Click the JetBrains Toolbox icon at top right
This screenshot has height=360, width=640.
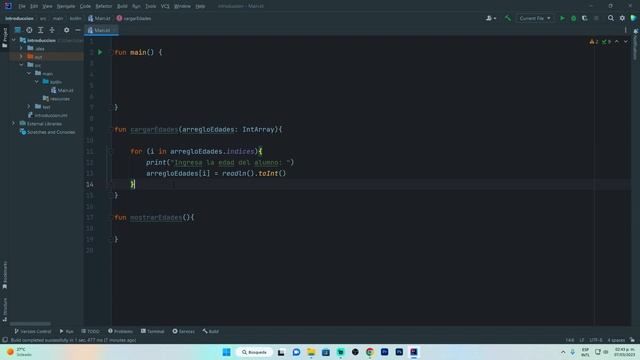pos(633,18)
